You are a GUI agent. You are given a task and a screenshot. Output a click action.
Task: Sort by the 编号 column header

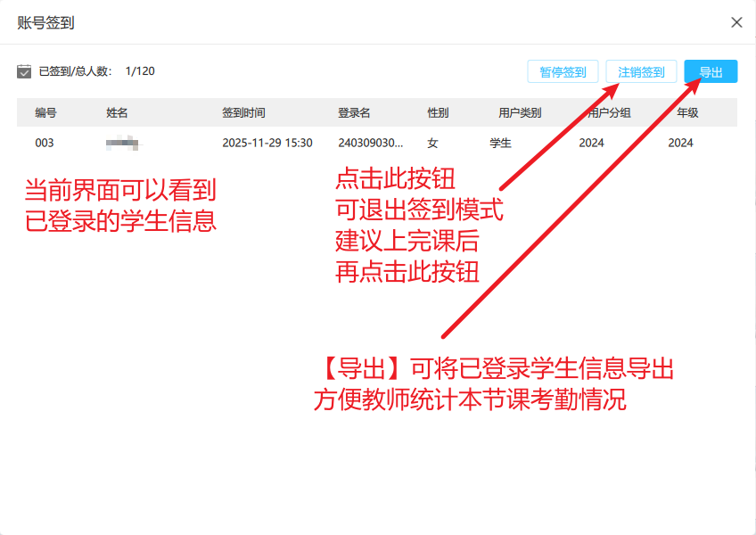pyautogui.click(x=46, y=113)
